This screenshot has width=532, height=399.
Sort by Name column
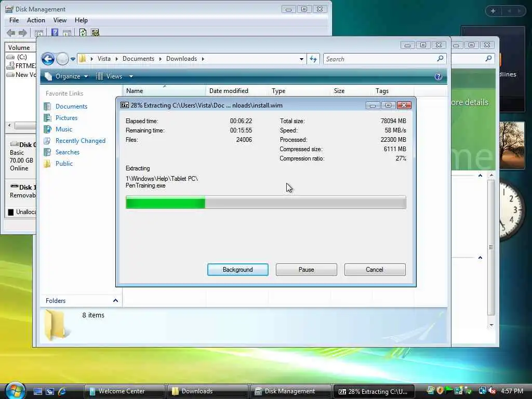[x=164, y=91]
